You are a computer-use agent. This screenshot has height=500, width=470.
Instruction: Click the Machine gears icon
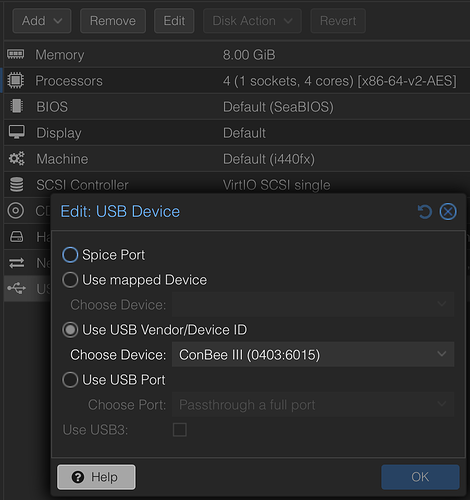pos(16,159)
